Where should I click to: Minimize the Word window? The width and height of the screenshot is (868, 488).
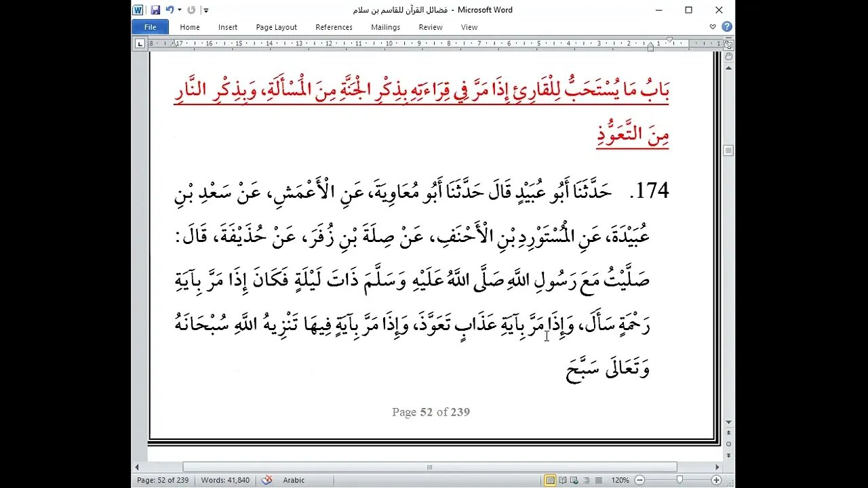coord(659,10)
